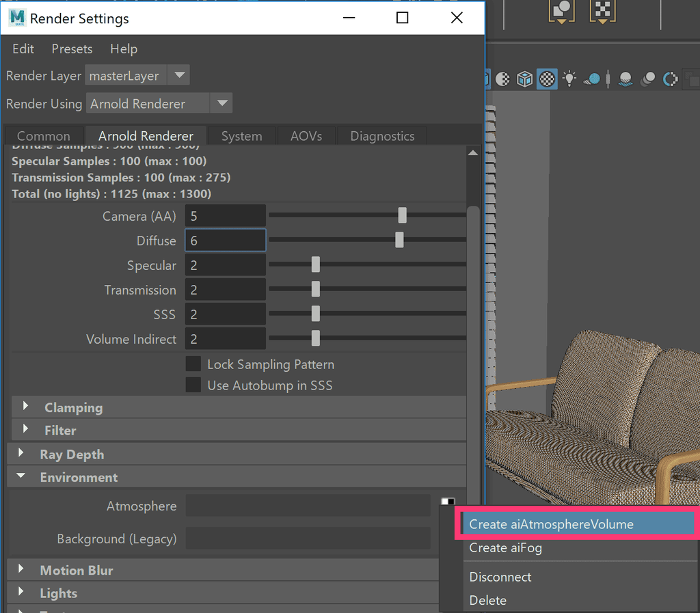Click the shapes preset icon in the Maya shelf
700x613 pixels.
click(562, 11)
